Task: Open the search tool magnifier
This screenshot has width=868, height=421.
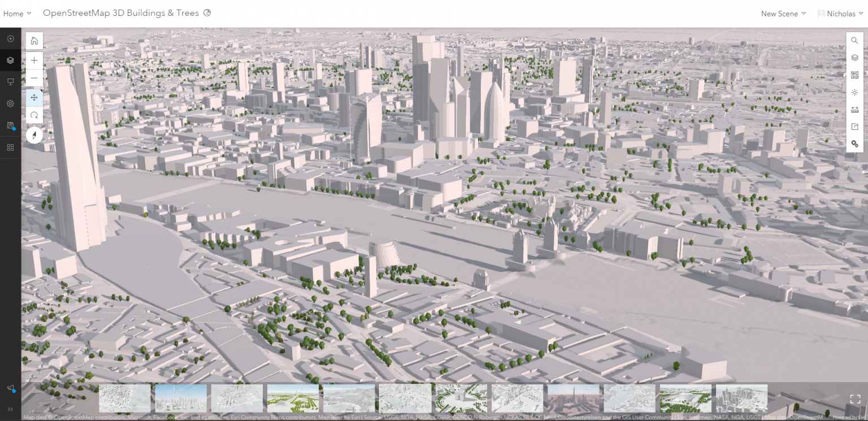Action: pyautogui.click(x=854, y=41)
